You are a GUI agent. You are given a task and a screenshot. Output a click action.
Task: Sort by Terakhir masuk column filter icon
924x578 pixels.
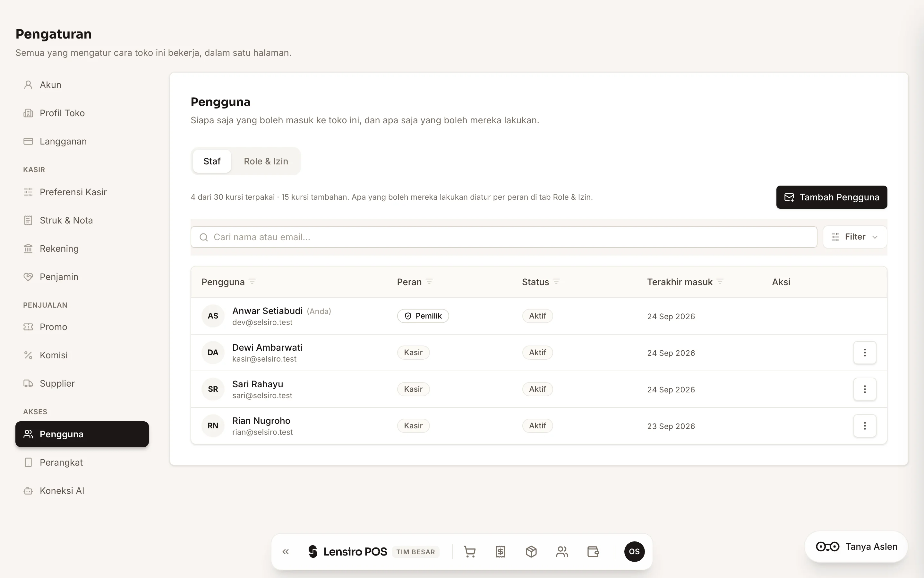pyautogui.click(x=720, y=282)
